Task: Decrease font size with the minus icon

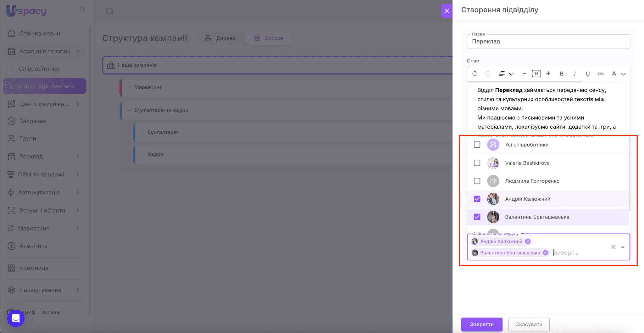Action: (524, 74)
